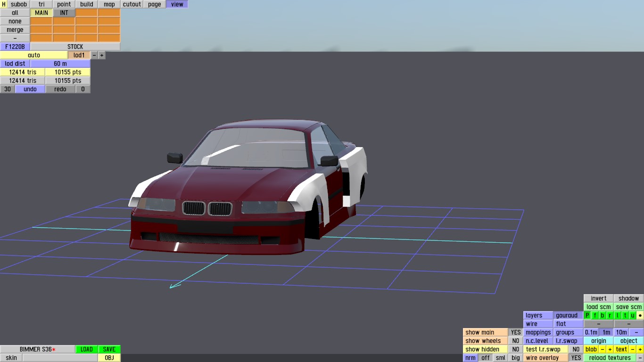Select the l.r.swap display mode
The image size is (644, 362).
pyautogui.click(x=568, y=341)
